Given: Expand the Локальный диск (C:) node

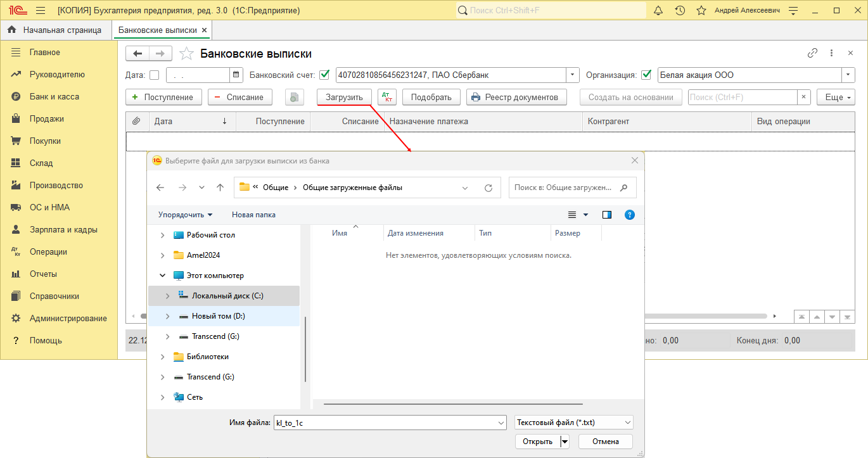Looking at the screenshot, I should click(x=167, y=296).
